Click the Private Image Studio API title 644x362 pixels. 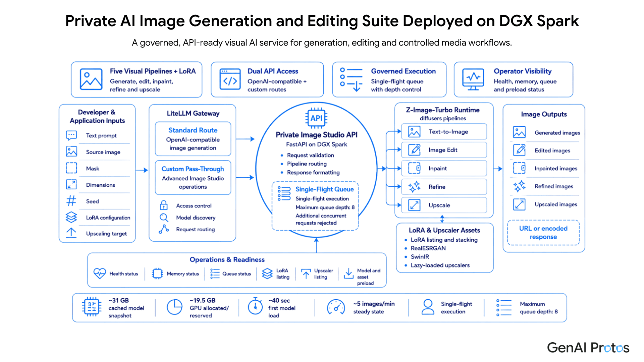point(317,135)
